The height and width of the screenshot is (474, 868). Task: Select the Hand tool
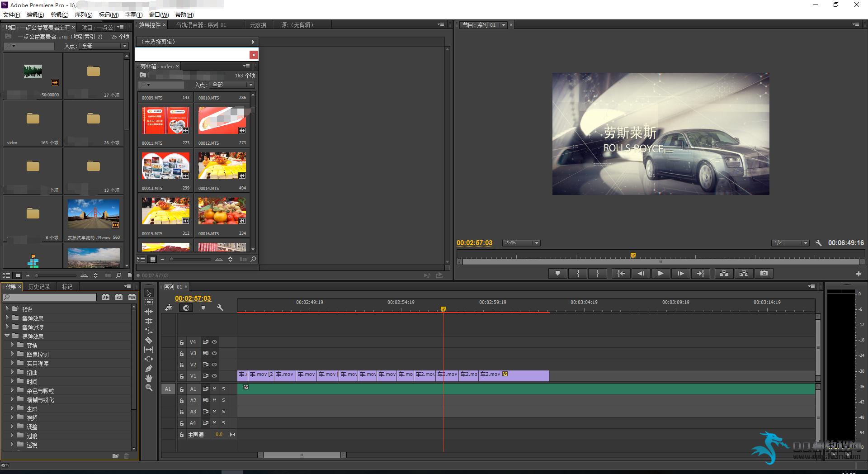tap(149, 378)
